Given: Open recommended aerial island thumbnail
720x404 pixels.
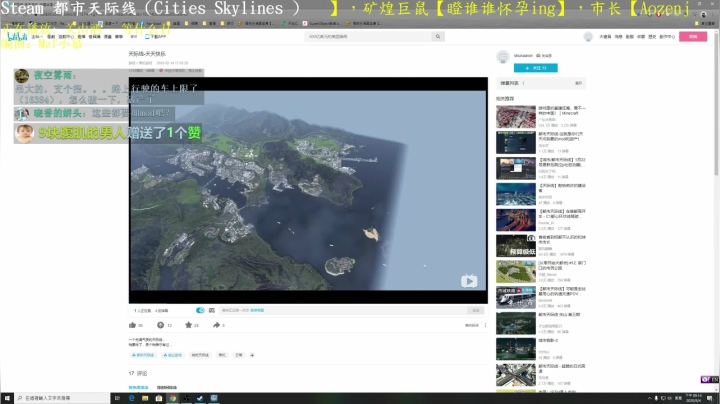Looking at the screenshot, I should coord(516,323).
